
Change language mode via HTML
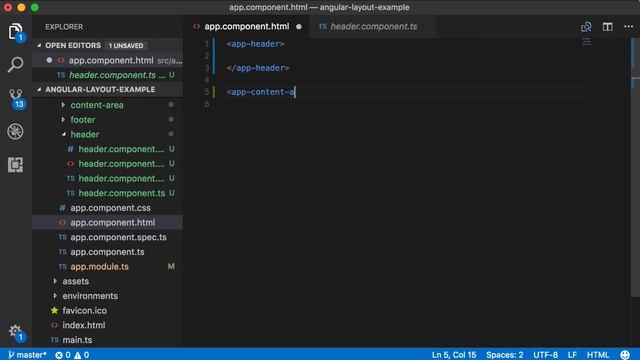point(598,355)
